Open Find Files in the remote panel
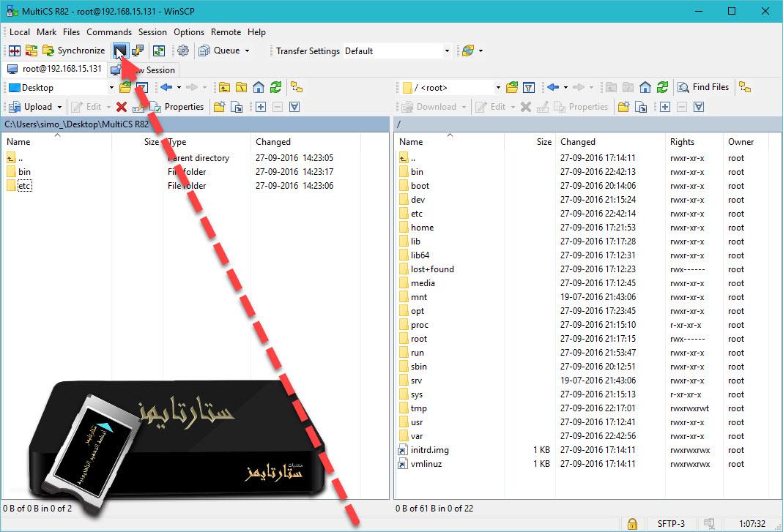Viewport: 783px width, 532px height. [703, 86]
